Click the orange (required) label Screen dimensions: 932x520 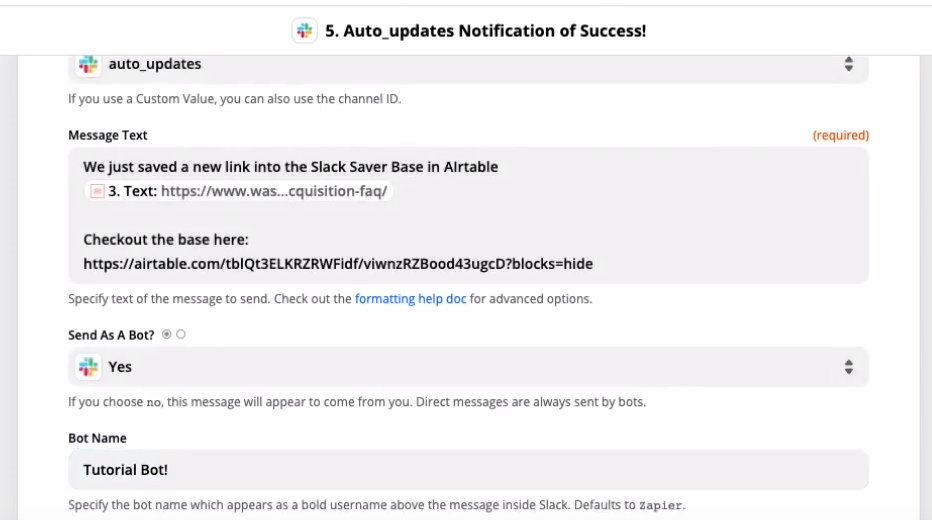[840, 135]
